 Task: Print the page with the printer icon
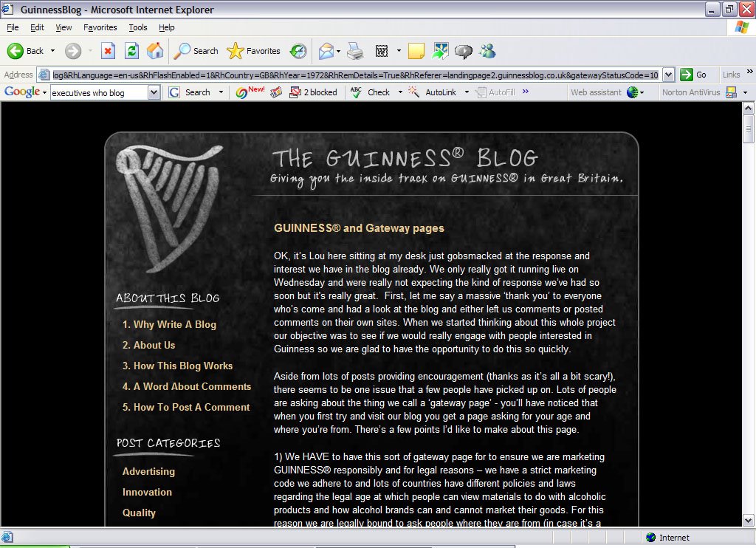[355, 51]
